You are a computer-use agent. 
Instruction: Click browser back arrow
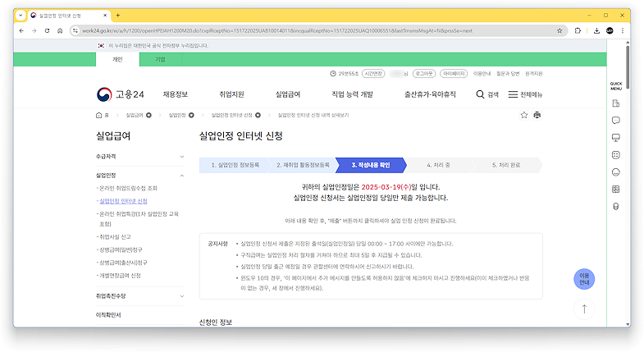[x=21, y=31]
